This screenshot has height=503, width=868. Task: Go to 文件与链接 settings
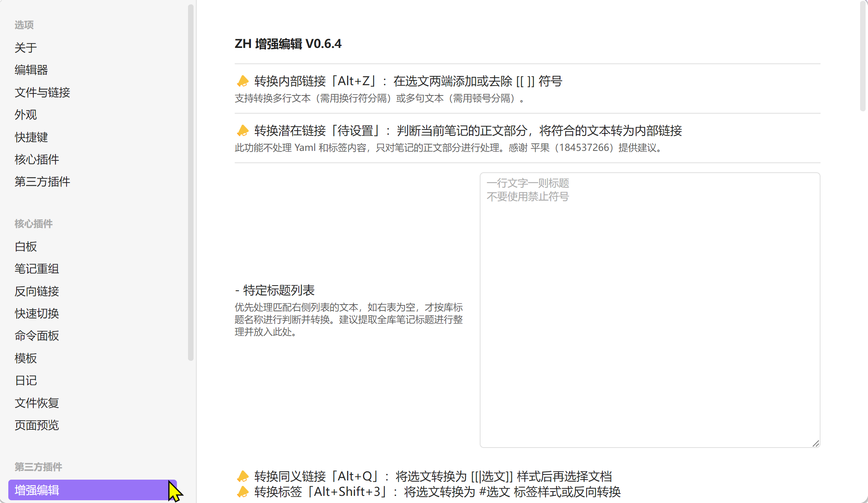[42, 92]
